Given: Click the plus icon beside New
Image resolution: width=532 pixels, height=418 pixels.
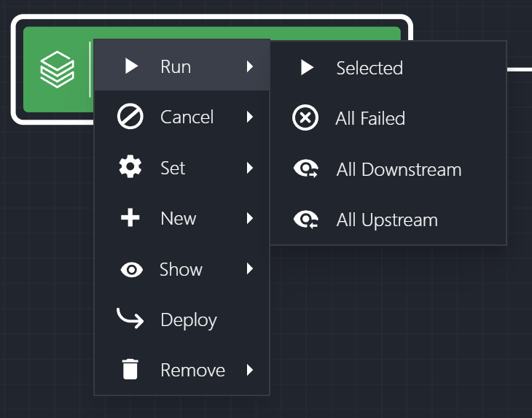Looking at the screenshot, I should [130, 218].
